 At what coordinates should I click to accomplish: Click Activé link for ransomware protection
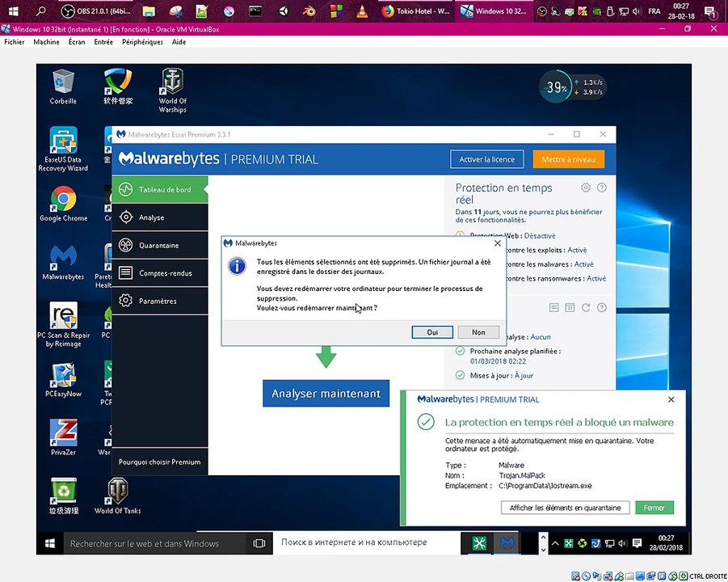[596, 279]
